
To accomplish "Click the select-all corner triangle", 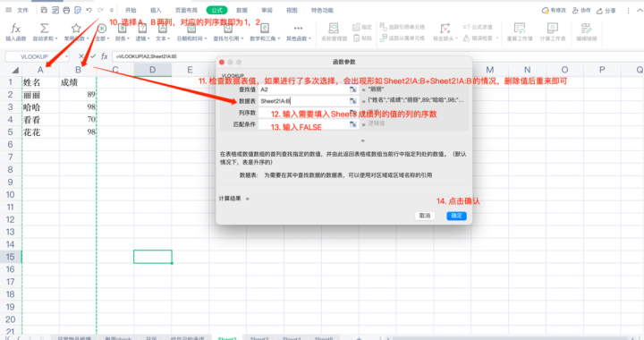I will click(15, 70).
